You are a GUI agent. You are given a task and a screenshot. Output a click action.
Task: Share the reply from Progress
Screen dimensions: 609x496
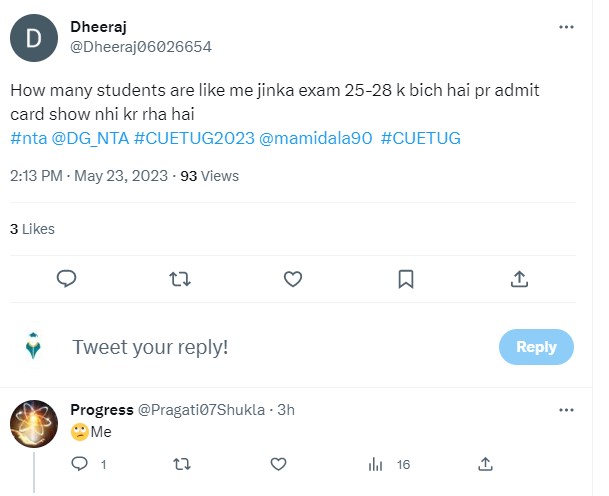tap(484, 464)
